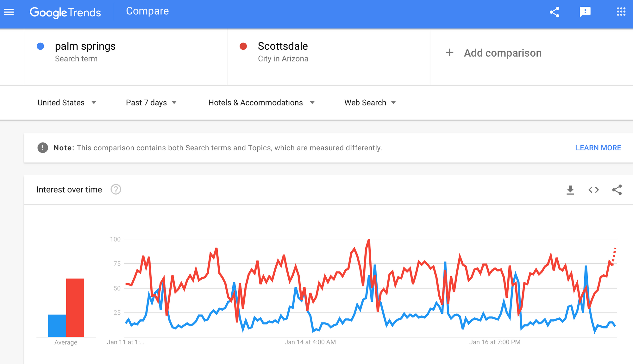Share the Interest over time chart
This screenshot has width=633, height=364.
coord(617,190)
